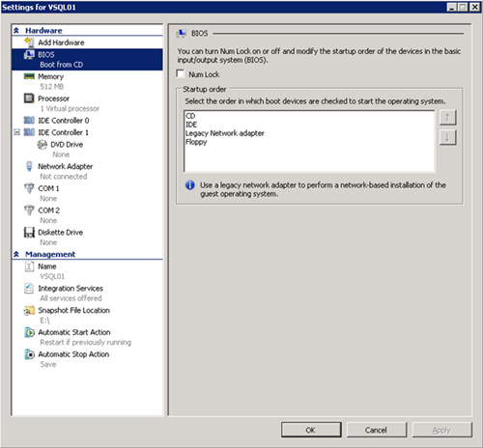Screen dimensions: 483x448
Task: Select Legacy Network adapter in startup order
Action: pos(225,133)
